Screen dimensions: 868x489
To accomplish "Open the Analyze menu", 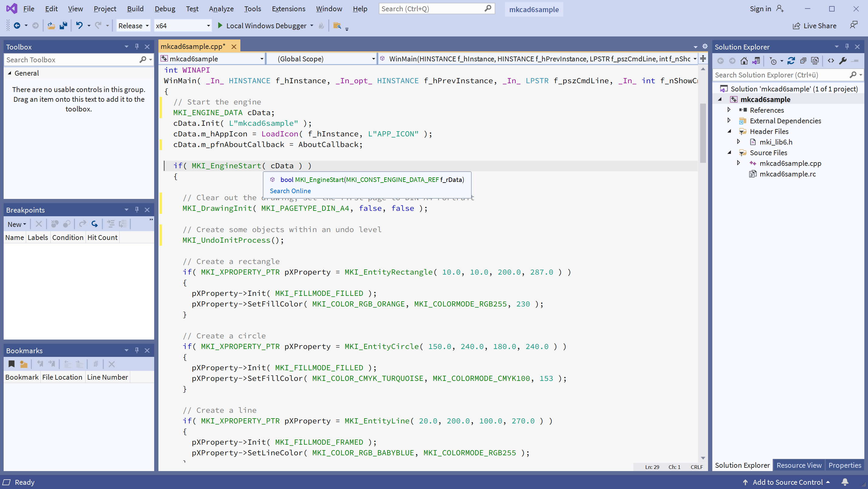I will tap(221, 9).
